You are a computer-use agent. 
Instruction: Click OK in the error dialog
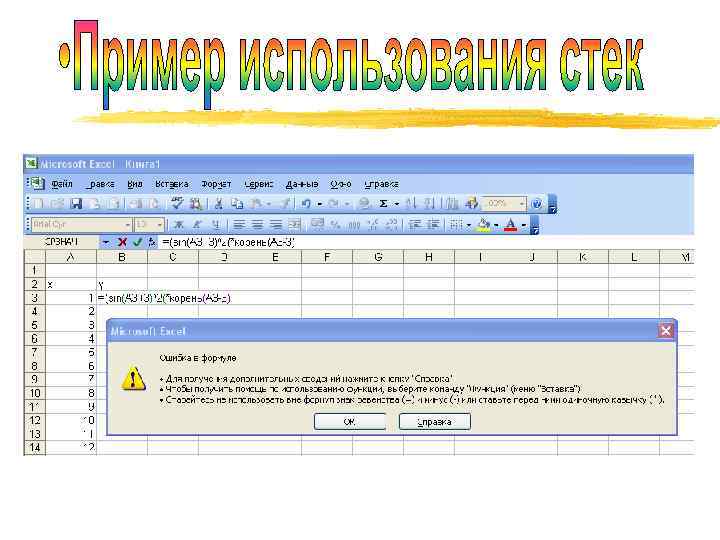click(x=350, y=422)
